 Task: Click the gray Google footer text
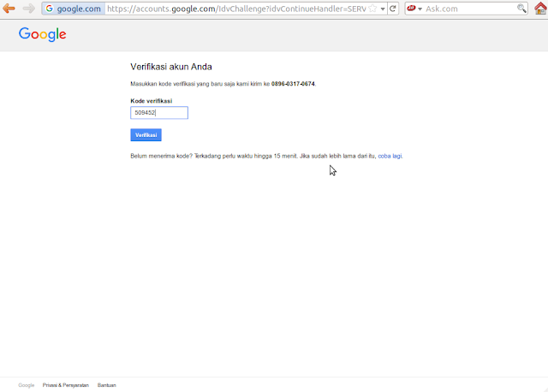(x=27, y=385)
